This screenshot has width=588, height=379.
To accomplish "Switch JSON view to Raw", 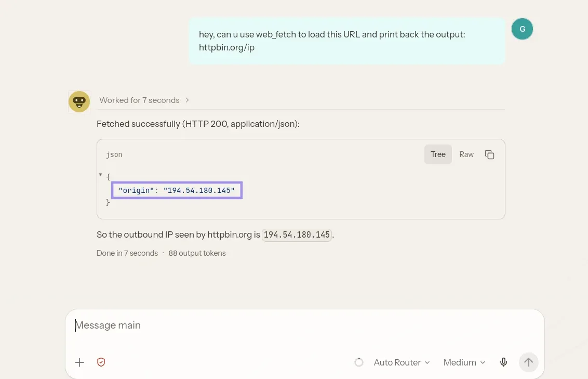I will (466, 154).
